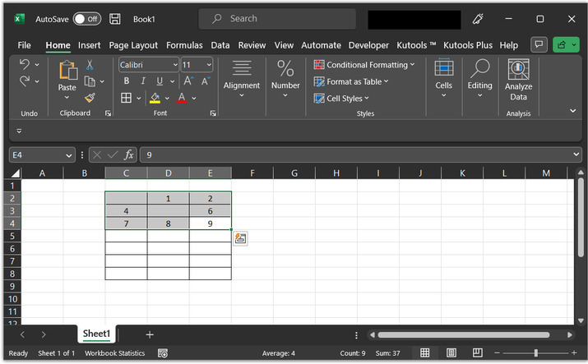Open the Formulas ribbon tab

[x=184, y=45]
